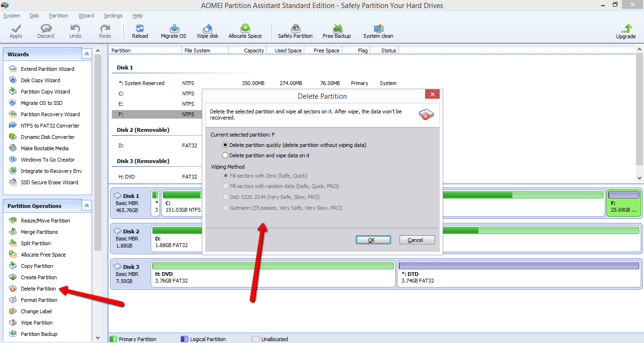The image size is (644, 343).
Task: Sort list by the Capacity column header
Action: [248, 51]
